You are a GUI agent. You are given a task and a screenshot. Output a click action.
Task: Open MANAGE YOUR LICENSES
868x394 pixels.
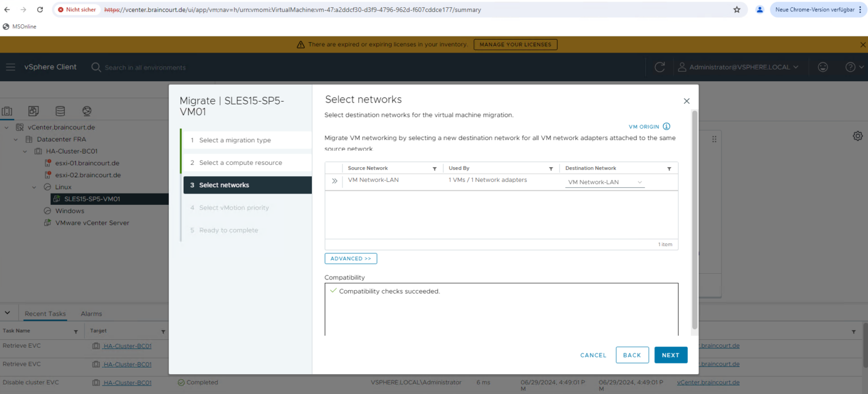(515, 44)
